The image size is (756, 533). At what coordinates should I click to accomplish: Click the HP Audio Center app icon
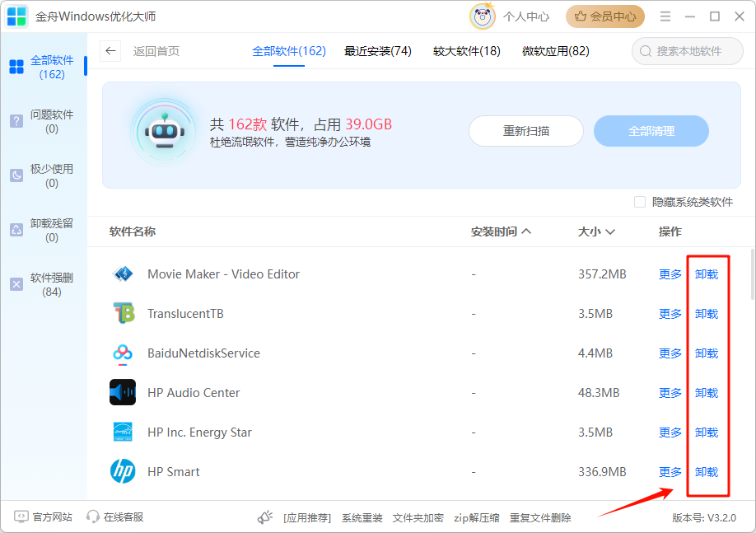[123, 392]
